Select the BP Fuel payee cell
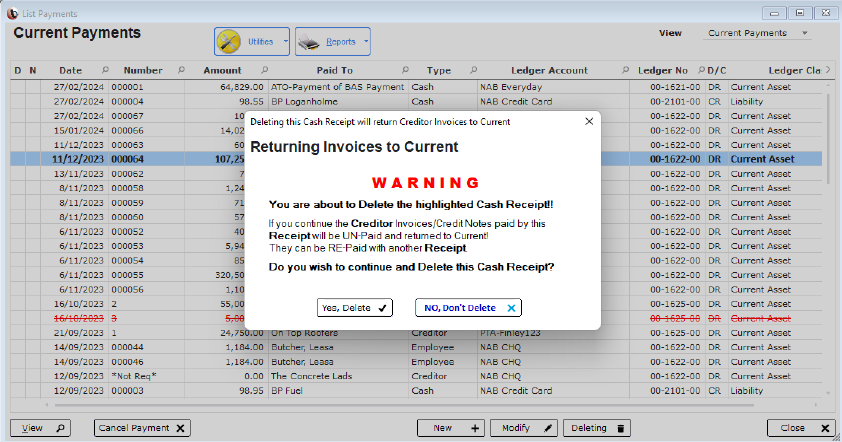The height and width of the screenshot is (442, 842). pyautogui.click(x=338, y=391)
